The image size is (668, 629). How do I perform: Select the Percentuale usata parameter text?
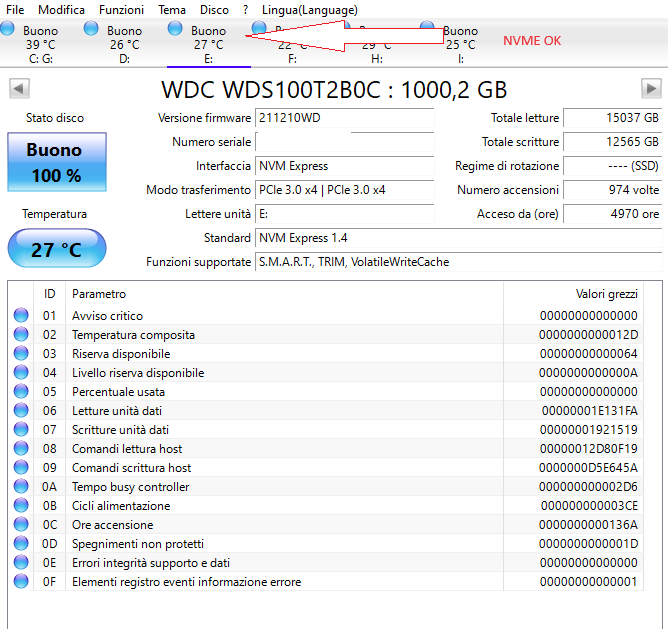pyautogui.click(x=118, y=392)
